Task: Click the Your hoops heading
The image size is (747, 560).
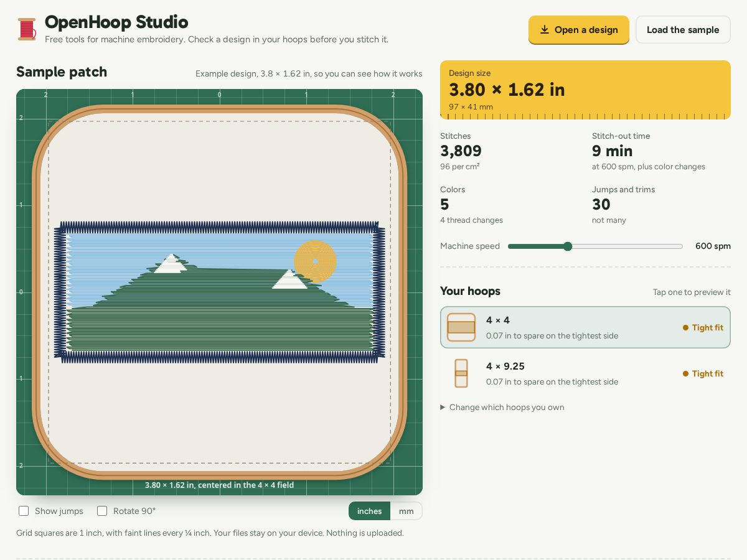Action: 470,291
